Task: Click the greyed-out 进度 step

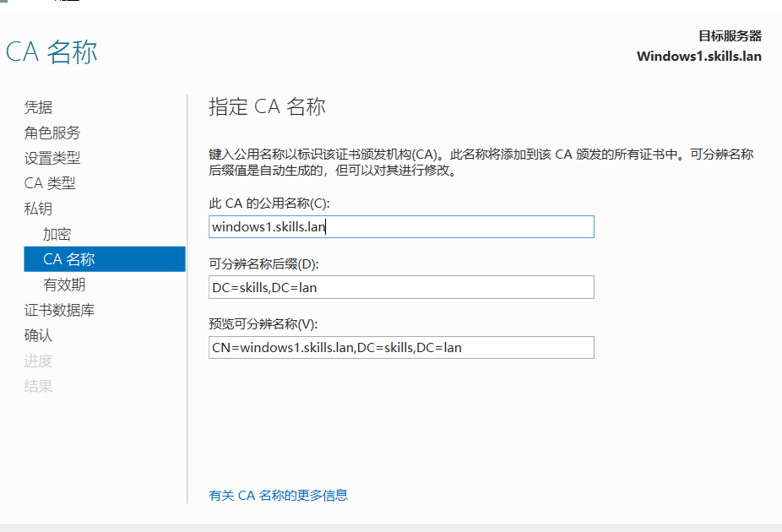Action: tap(38, 361)
